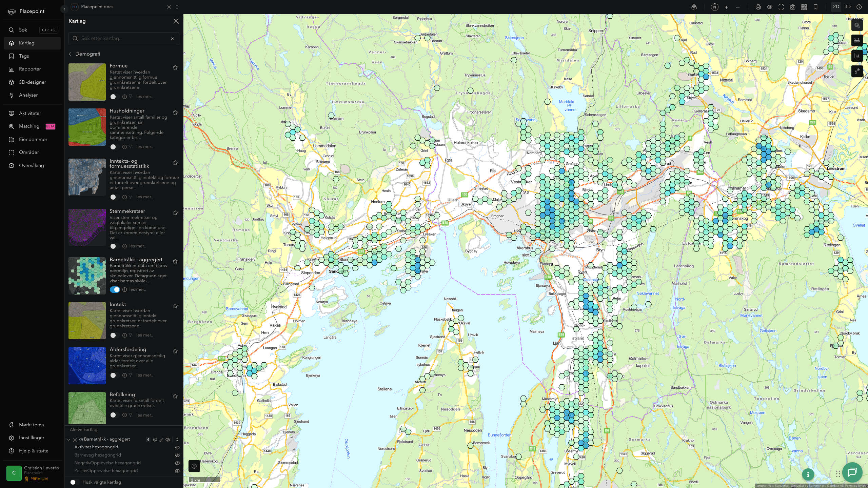The image size is (868, 488).
Task: Open the basemap gallery grid icon
Action: (804, 7)
